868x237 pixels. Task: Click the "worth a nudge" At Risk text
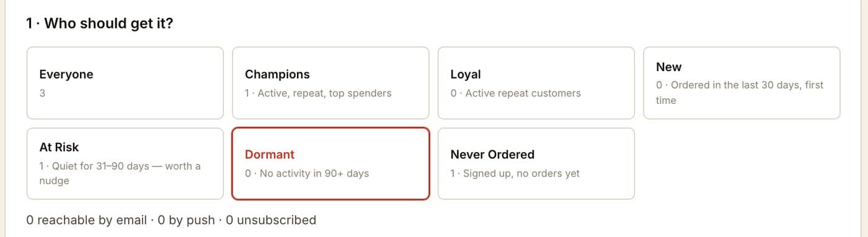point(120,173)
